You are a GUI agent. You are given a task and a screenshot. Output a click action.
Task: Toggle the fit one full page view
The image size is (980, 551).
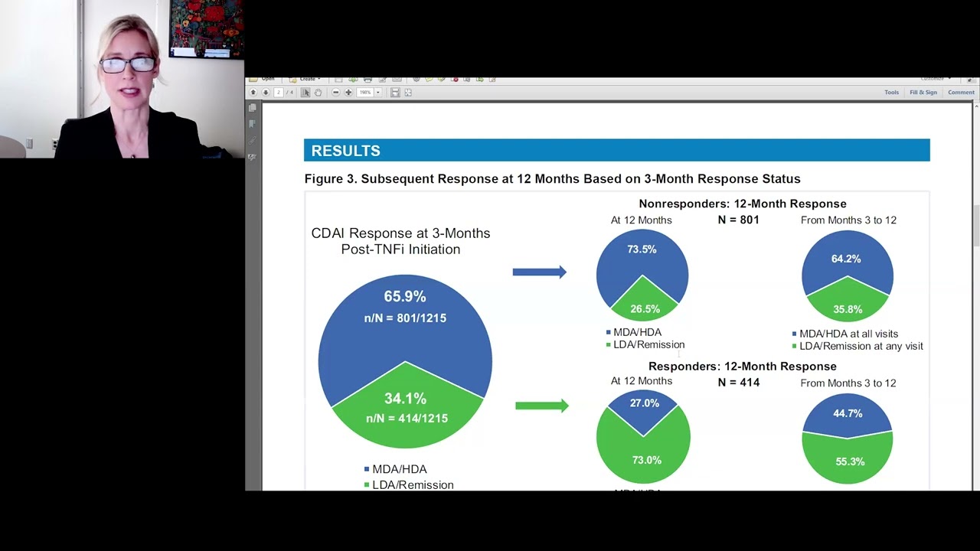[x=408, y=93]
